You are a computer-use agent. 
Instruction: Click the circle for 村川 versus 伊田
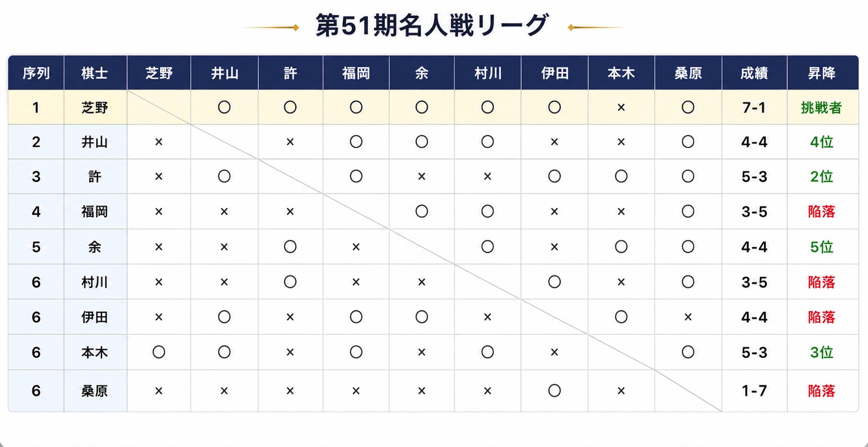tap(554, 282)
